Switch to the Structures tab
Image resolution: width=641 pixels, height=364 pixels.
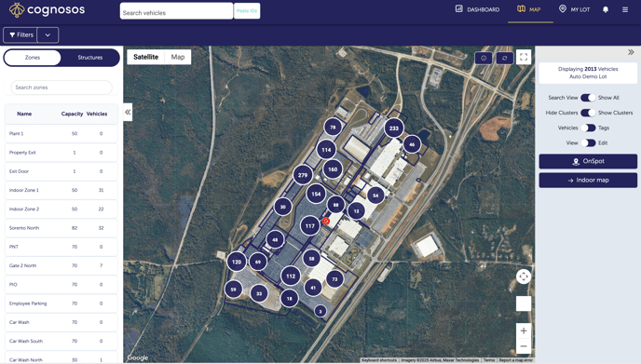pos(90,58)
